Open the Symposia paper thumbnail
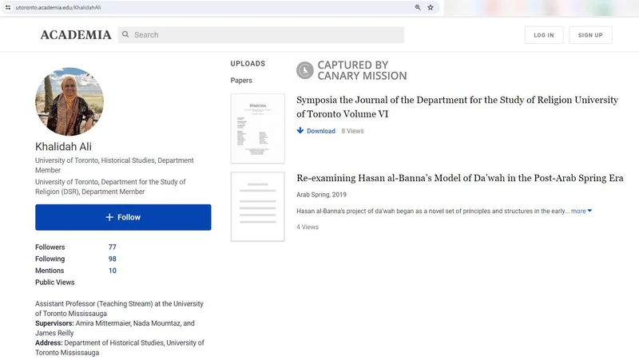Image resolution: width=639 pixels, height=364 pixels. (x=257, y=129)
